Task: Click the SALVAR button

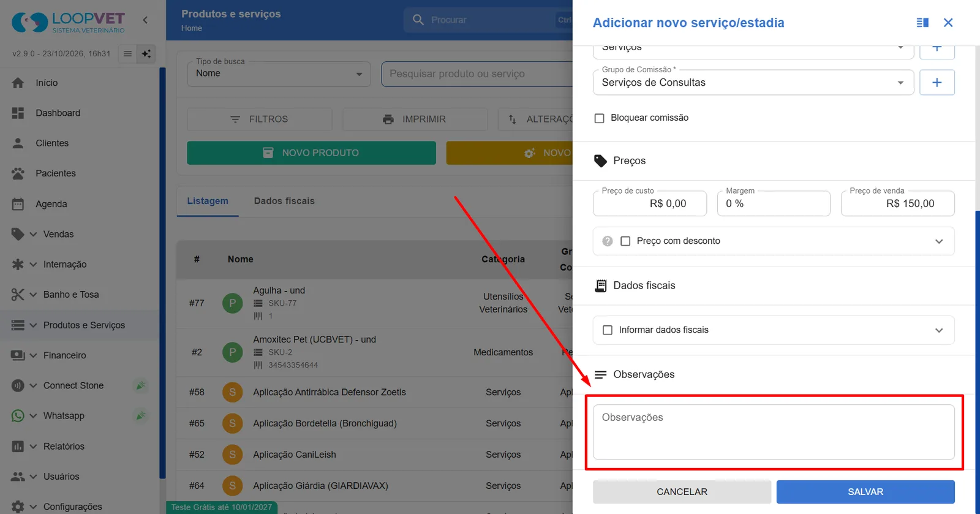Action: [865, 492]
